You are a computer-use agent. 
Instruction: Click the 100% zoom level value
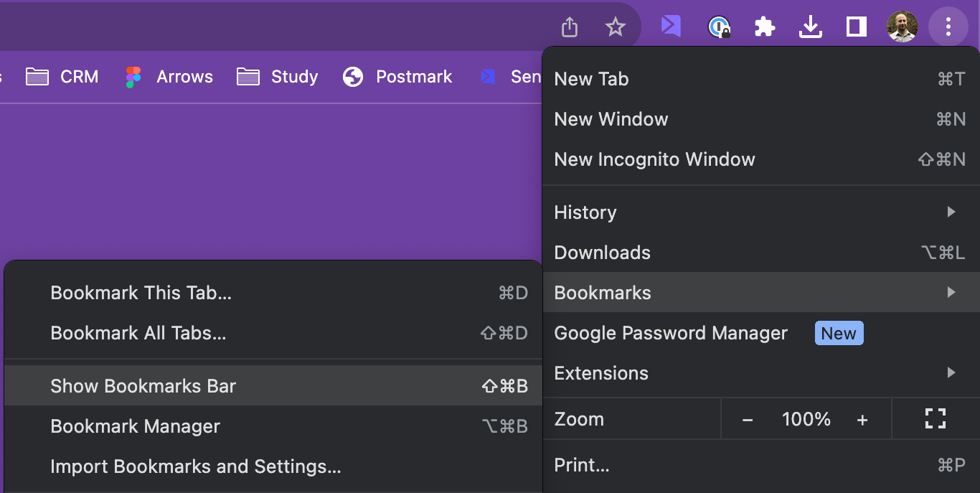coord(806,419)
